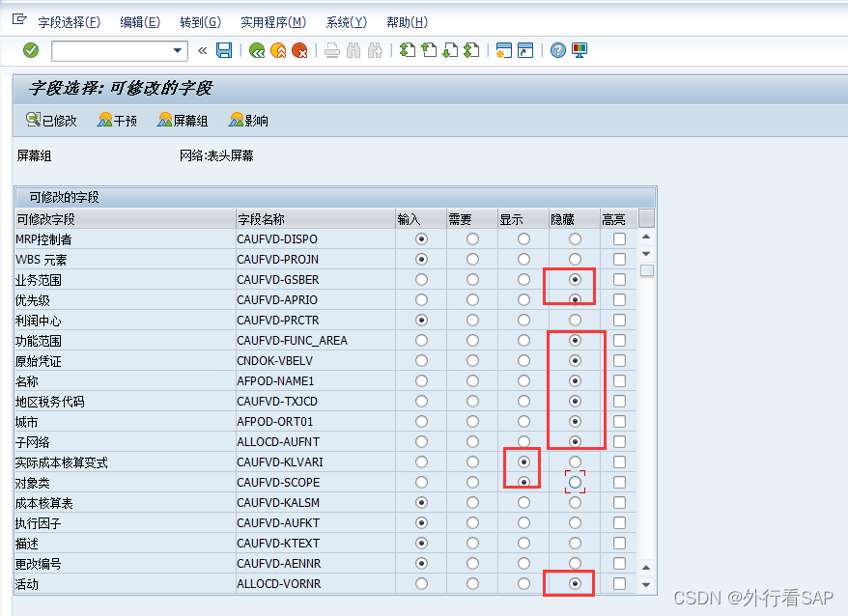Go to next page icon
The image size is (848, 616).
(450, 50)
